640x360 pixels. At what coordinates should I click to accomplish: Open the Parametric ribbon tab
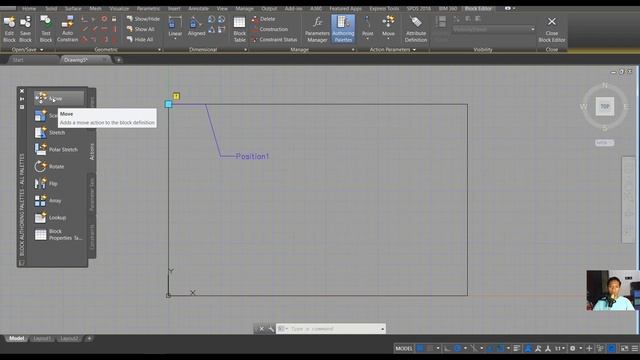[x=148, y=8]
